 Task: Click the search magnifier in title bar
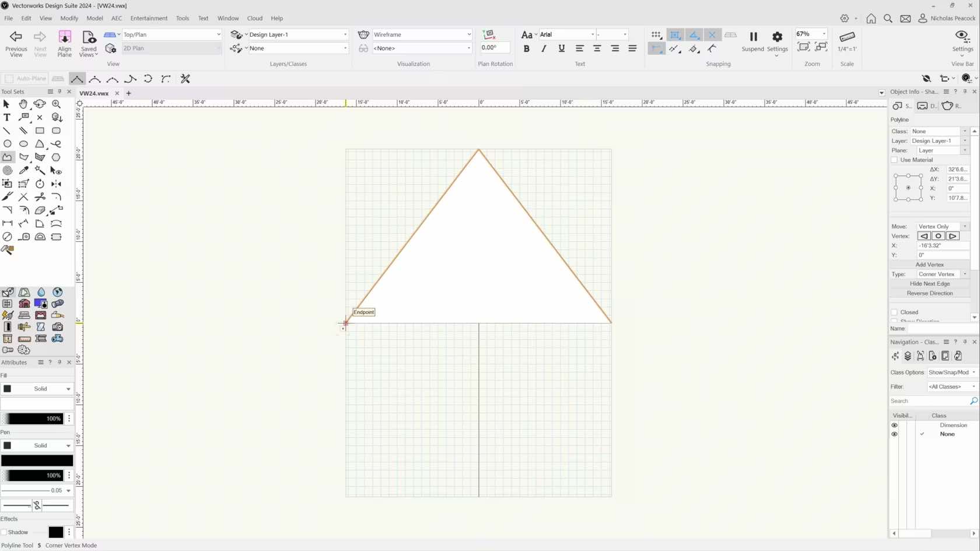tap(888, 19)
